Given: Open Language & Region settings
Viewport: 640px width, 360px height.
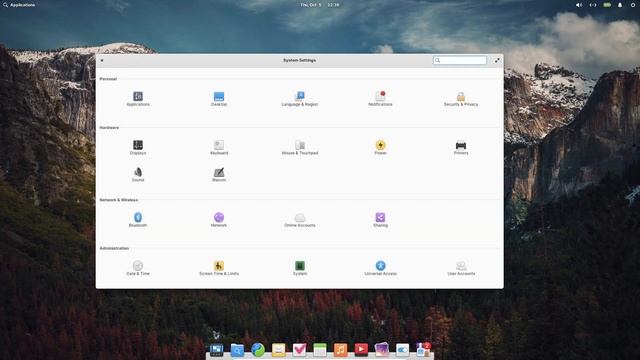Looking at the screenshot, I should coord(300,99).
